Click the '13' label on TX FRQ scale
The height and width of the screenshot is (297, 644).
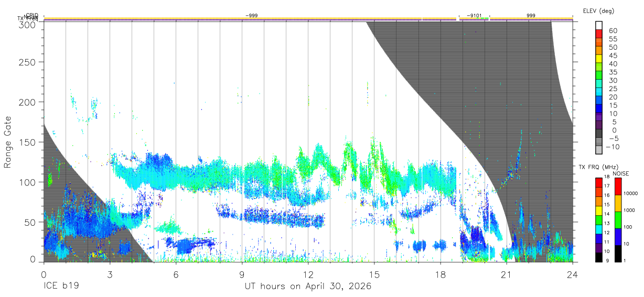(x=606, y=223)
